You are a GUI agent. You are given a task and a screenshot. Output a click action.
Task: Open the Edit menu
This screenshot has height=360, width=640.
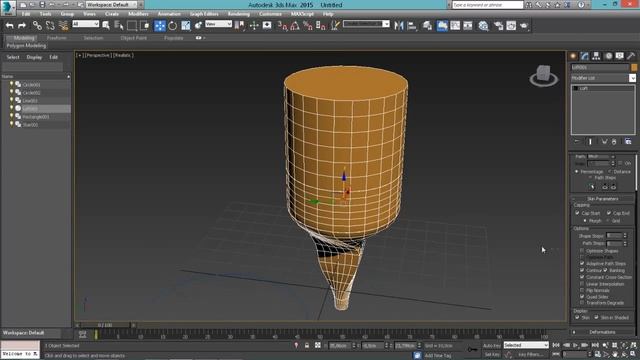26,14
